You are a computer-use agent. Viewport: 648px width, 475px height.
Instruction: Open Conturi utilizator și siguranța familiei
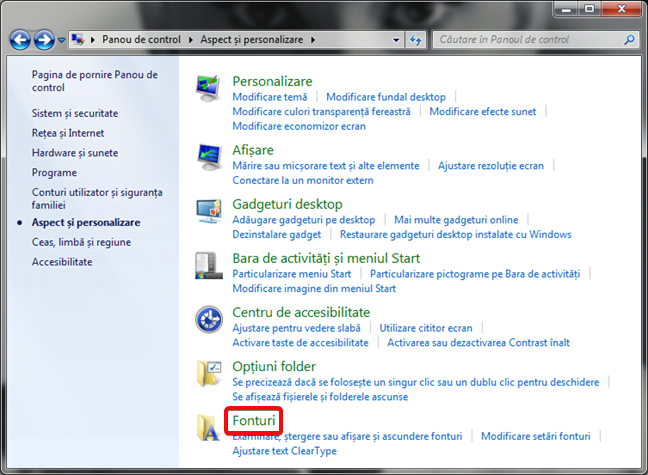click(x=97, y=198)
